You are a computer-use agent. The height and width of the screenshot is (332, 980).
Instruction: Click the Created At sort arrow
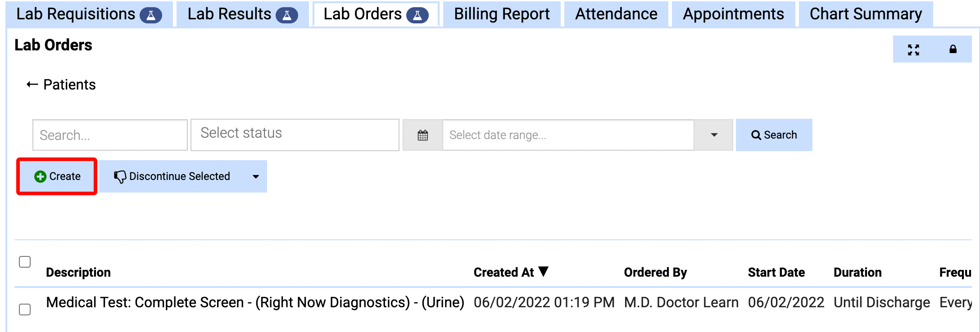click(544, 272)
